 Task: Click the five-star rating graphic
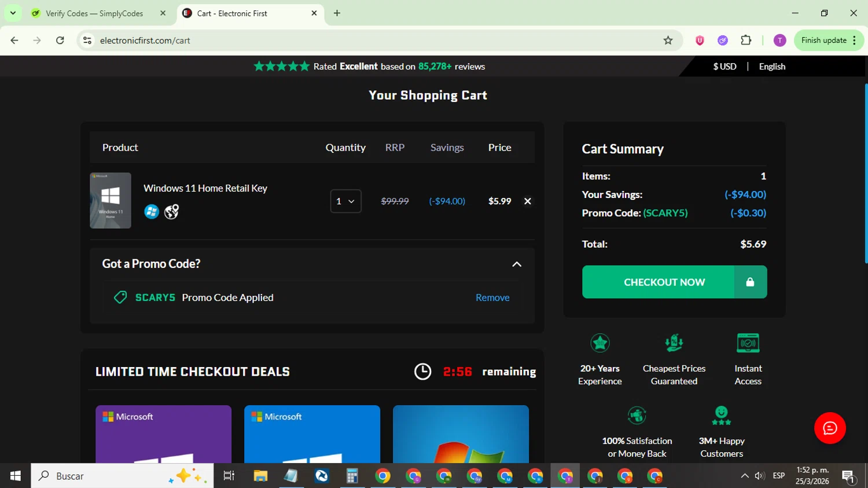pos(282,67)
